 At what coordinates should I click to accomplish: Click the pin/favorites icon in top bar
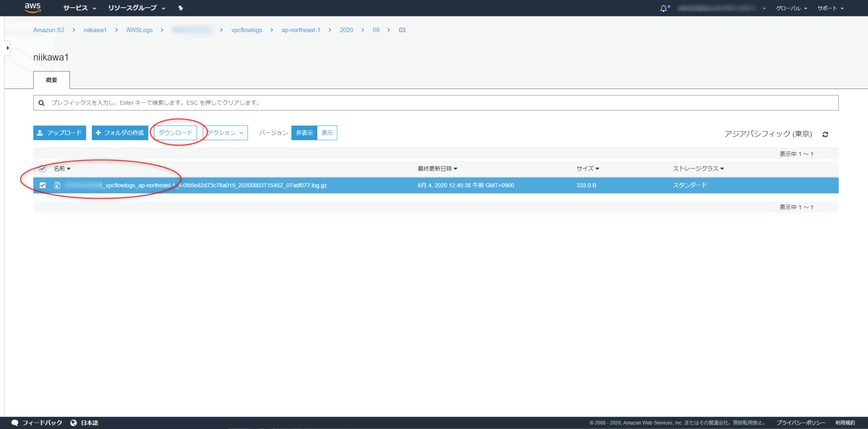click(x=181, y=8)
